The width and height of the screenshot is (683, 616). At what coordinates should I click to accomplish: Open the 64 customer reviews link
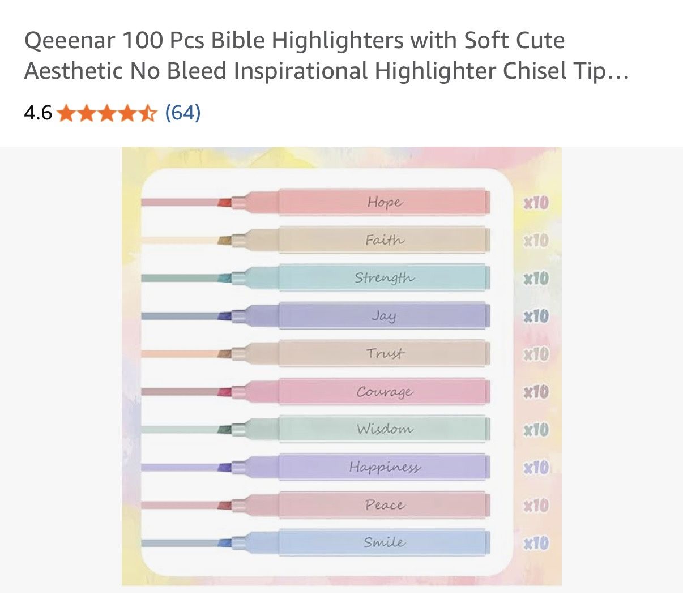point(182,113)
